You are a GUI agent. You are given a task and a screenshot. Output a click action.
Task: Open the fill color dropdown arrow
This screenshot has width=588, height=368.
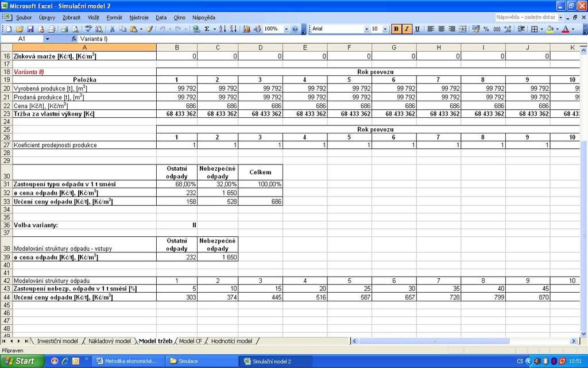pyautogui.click(x=557, y=29)
